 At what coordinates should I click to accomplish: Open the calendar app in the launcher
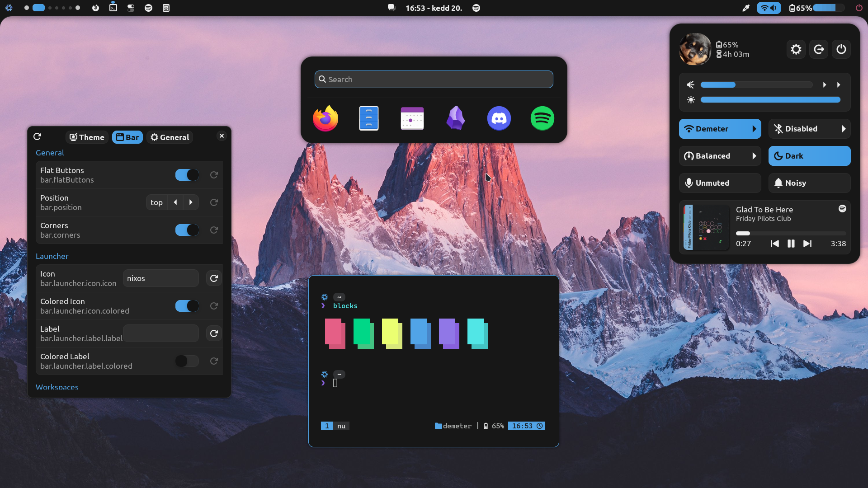pos(412,118)
